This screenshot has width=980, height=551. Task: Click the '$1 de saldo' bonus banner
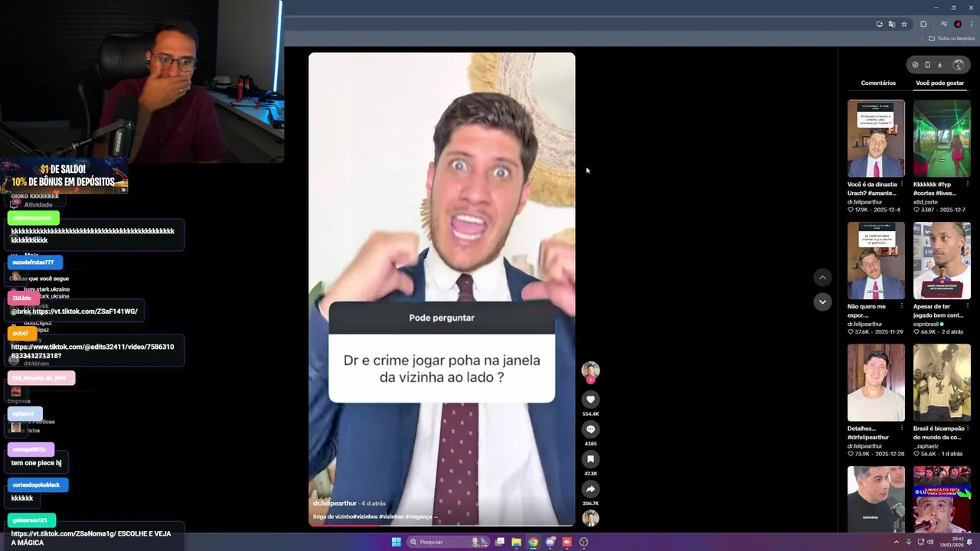pos(64,175)
